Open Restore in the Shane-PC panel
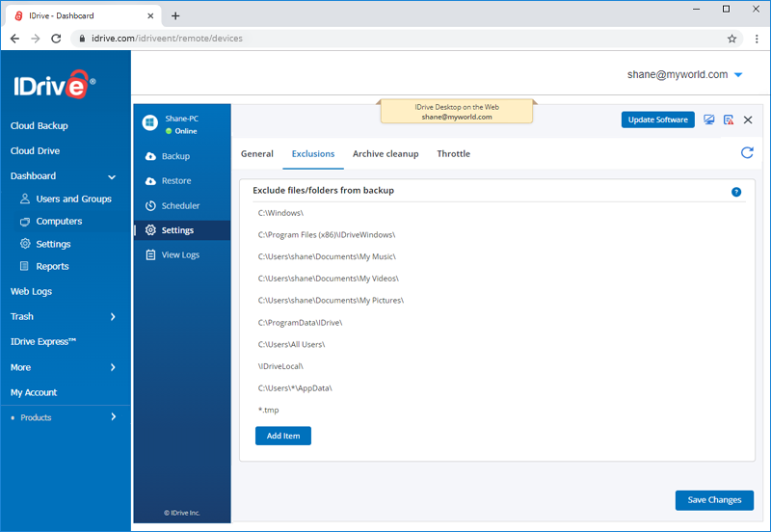Image resolution: width=771 pixels, height=532 pixels. [x=168, y=181]
